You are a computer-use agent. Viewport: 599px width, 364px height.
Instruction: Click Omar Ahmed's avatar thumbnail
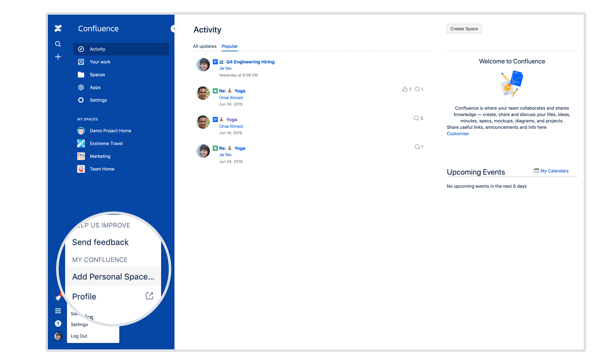tap(203, 93)
